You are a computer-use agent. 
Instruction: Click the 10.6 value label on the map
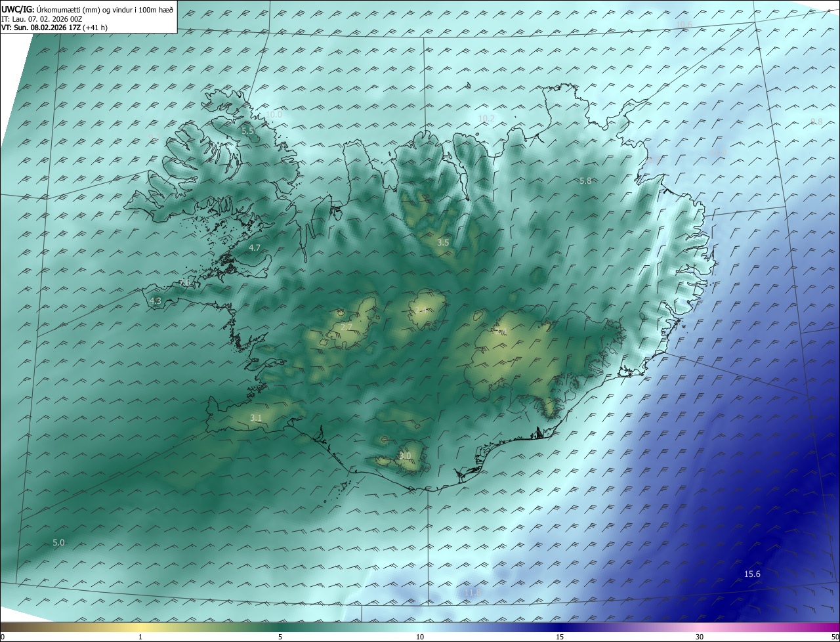[684, 25]
